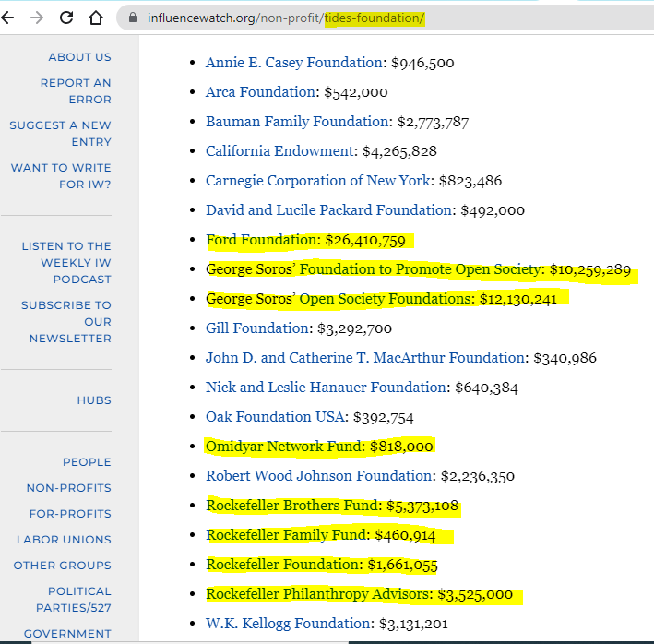The height and width of the screenshot is (644, 654).
Task: Open Rockefeller Philanthropy Advisors link
Action: [317, 594]
